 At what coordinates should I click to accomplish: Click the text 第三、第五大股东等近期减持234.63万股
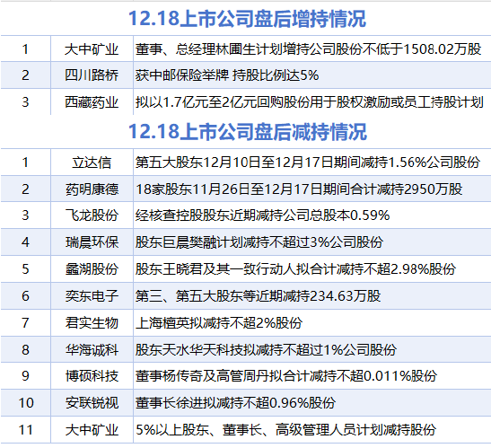(258, 296)
